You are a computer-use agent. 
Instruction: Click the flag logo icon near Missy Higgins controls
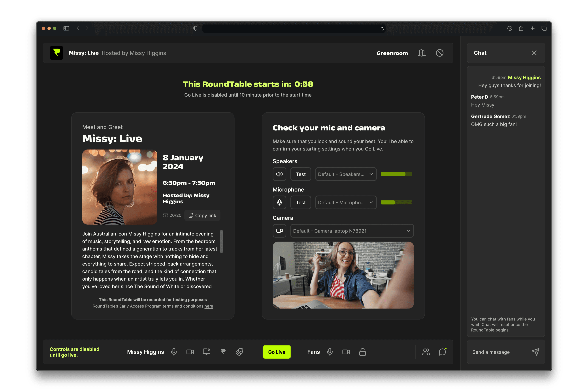pyautogui.click(x=223, y=352)
